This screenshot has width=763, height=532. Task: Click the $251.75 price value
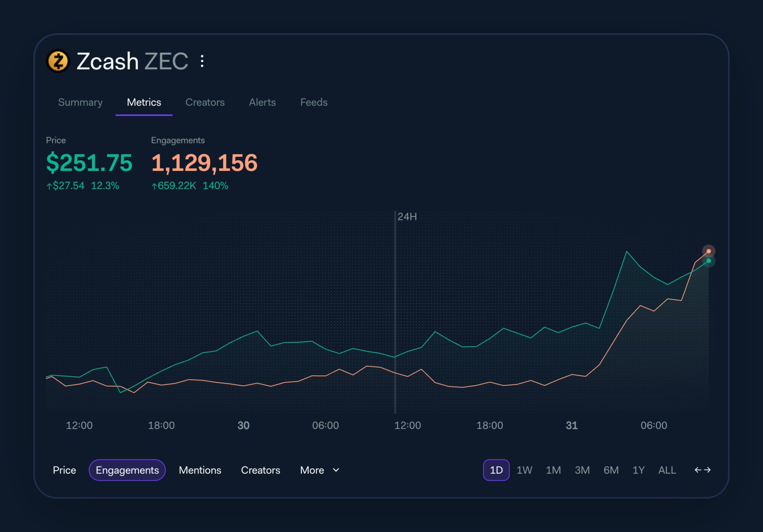pos(89,163)
